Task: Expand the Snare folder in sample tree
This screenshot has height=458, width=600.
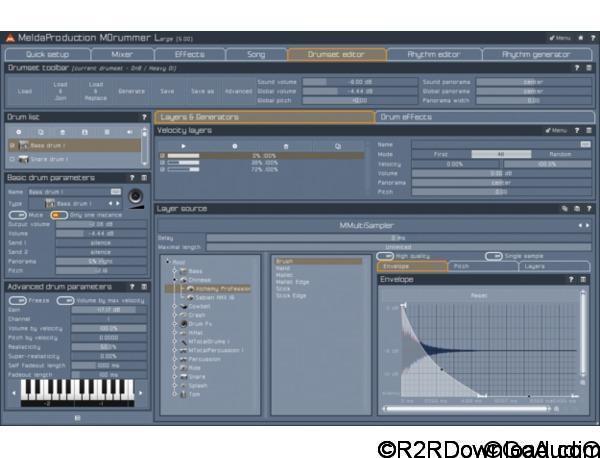Action: click(x=174, y=377)
